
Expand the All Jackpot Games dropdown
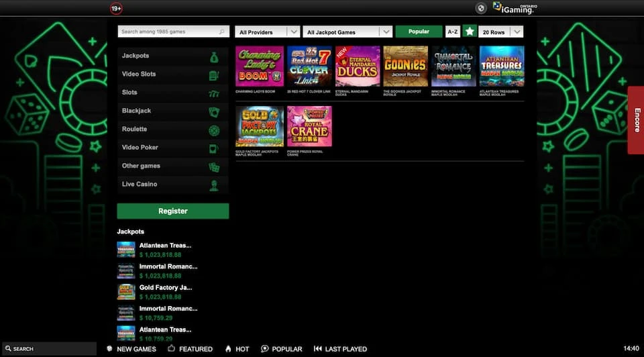coord(347,32)
